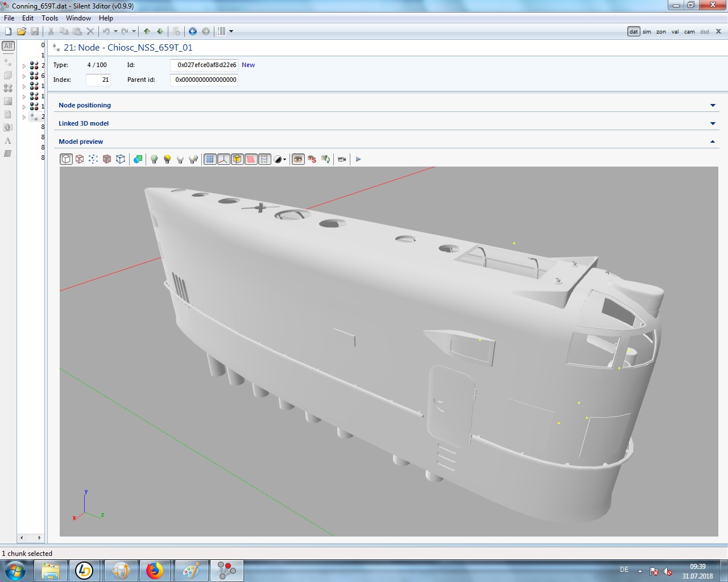
Task: Click the blue navigate-back arrow icon
Action: pos(192,31)
